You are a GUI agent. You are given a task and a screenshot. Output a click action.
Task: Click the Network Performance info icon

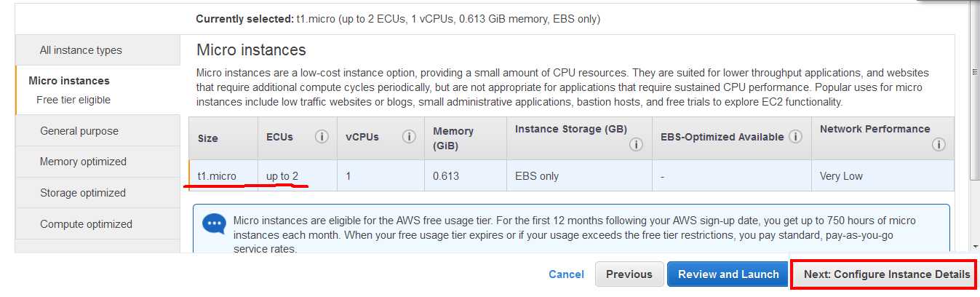click(x=939, y=145)
